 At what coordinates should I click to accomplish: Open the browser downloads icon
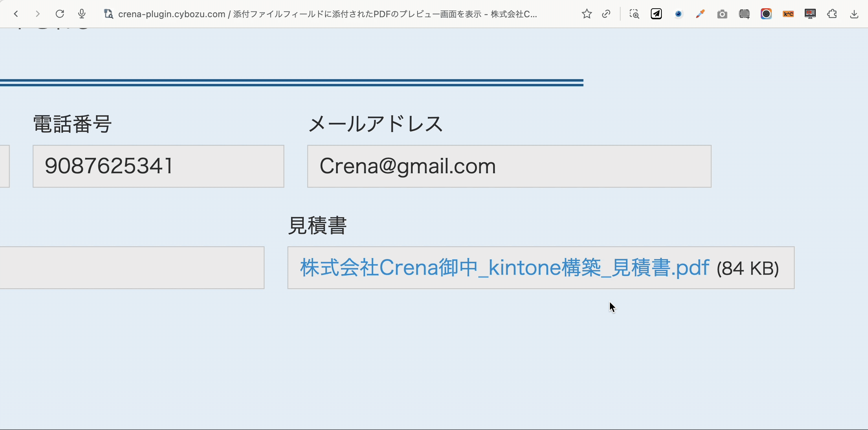[x=854, y=14]
